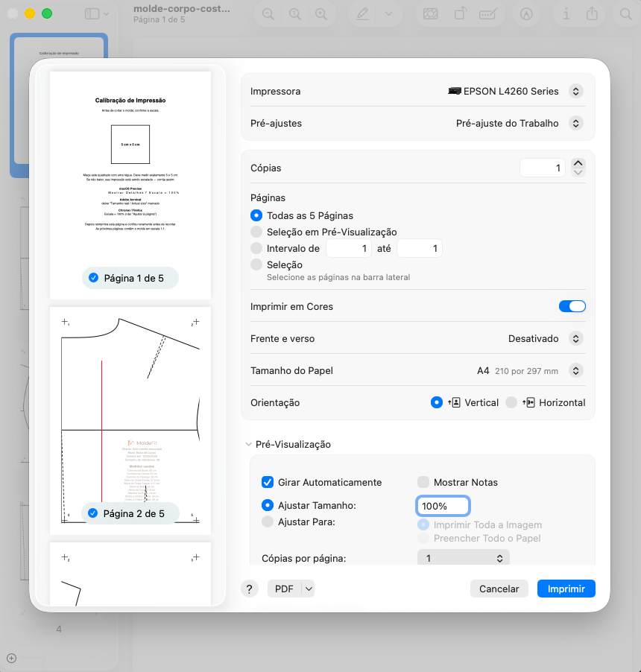Click the redact tool icon in Preview toolbar
The image size is (641, 672).
point(431,14)
